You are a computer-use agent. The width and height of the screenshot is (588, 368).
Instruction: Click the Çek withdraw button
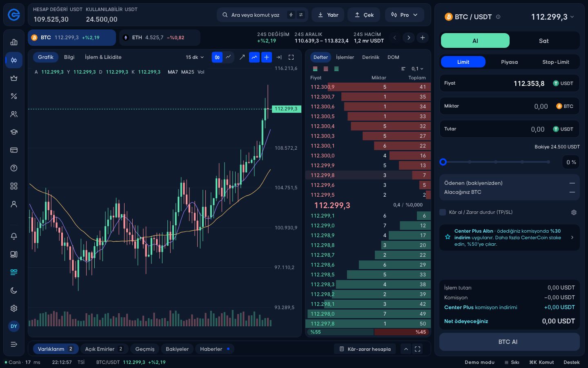(x=364, y=15)
